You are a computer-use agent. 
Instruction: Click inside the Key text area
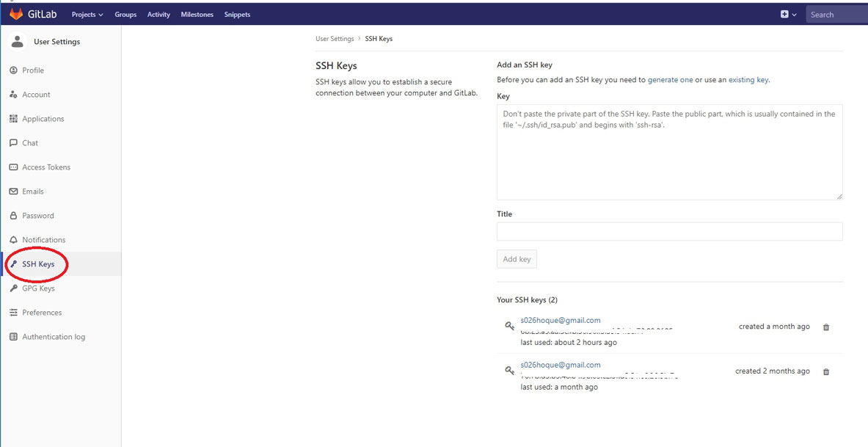coord(670,153)
